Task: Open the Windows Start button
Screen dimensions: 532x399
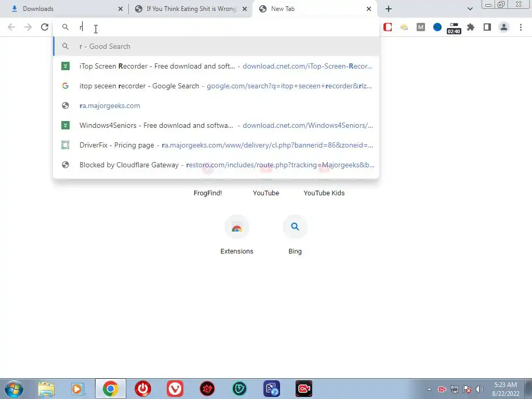Action: click(14, 389)
